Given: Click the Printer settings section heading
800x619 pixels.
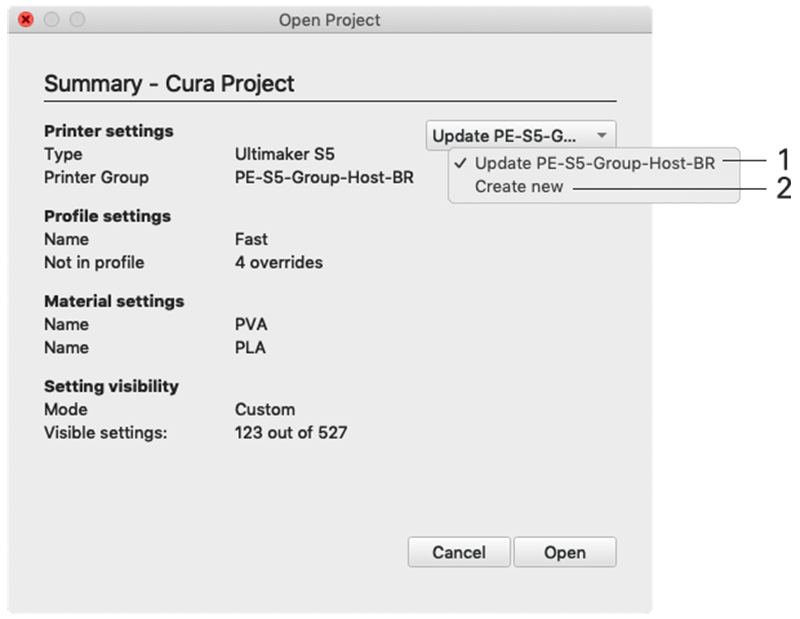Looking at the screenshot, I should (x=108, y=131).
